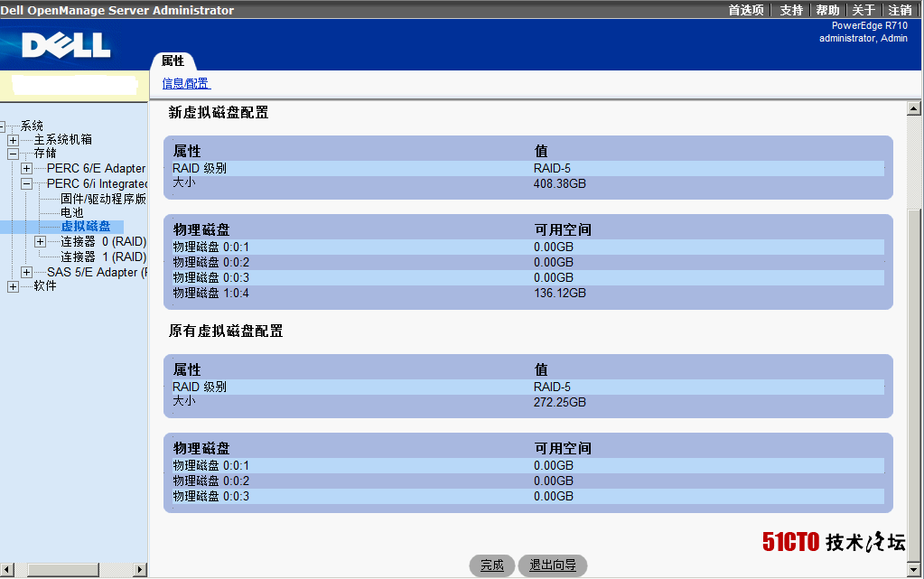This screenshot has height=579, width=924.
Task: Expand the SAS 5/E Adapter node
Action: pos(26,273)
